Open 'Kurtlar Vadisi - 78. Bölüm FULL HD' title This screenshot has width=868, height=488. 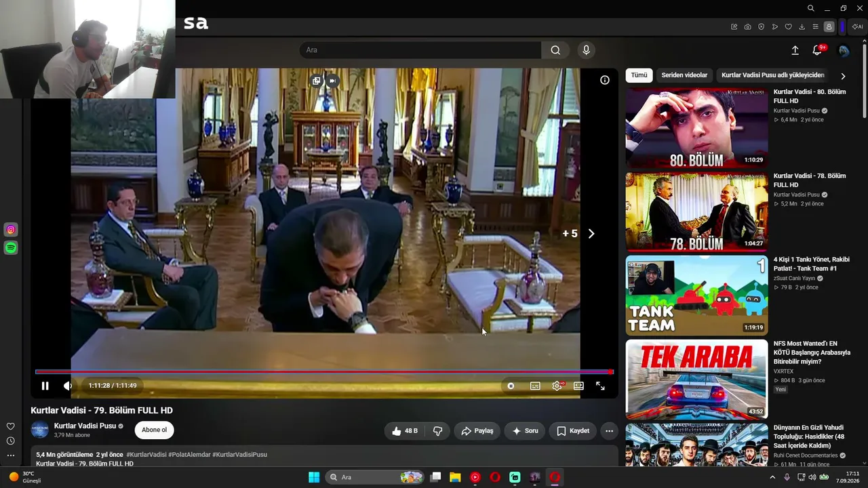[x=810, y=180]
